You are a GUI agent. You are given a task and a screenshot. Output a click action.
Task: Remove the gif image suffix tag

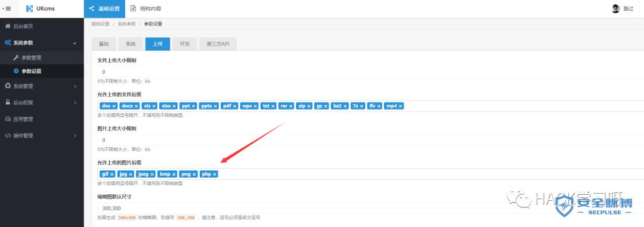point(112,175)
